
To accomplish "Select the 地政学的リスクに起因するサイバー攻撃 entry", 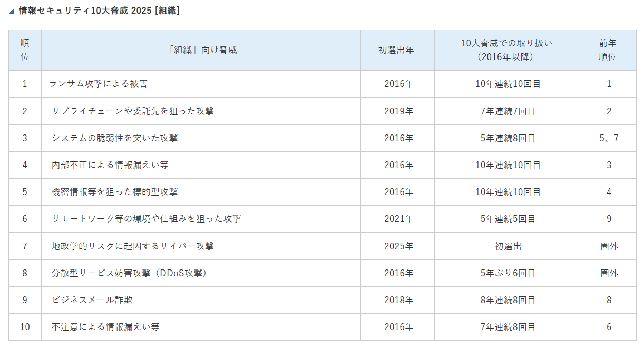I will [x=132, y=246].
